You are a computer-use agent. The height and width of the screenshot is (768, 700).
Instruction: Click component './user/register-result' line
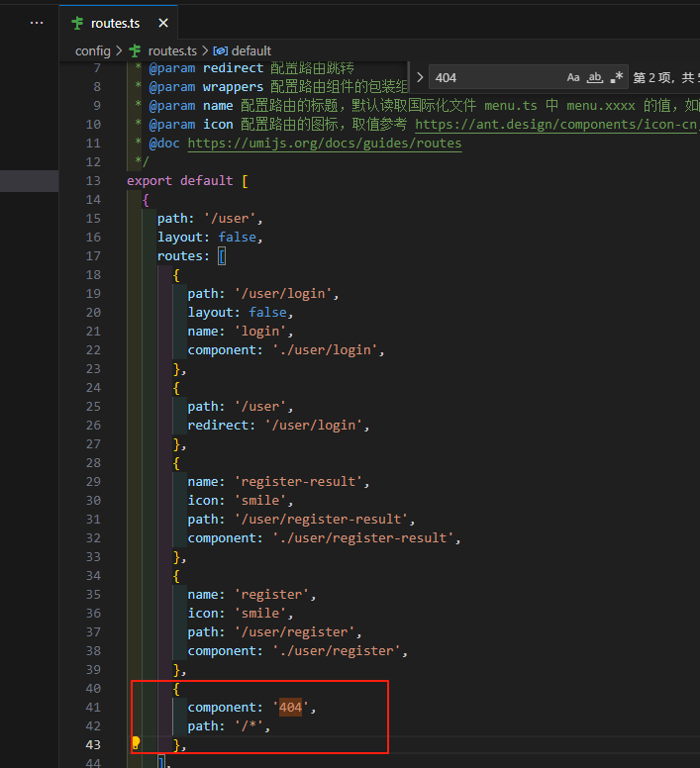click(324, 537)
